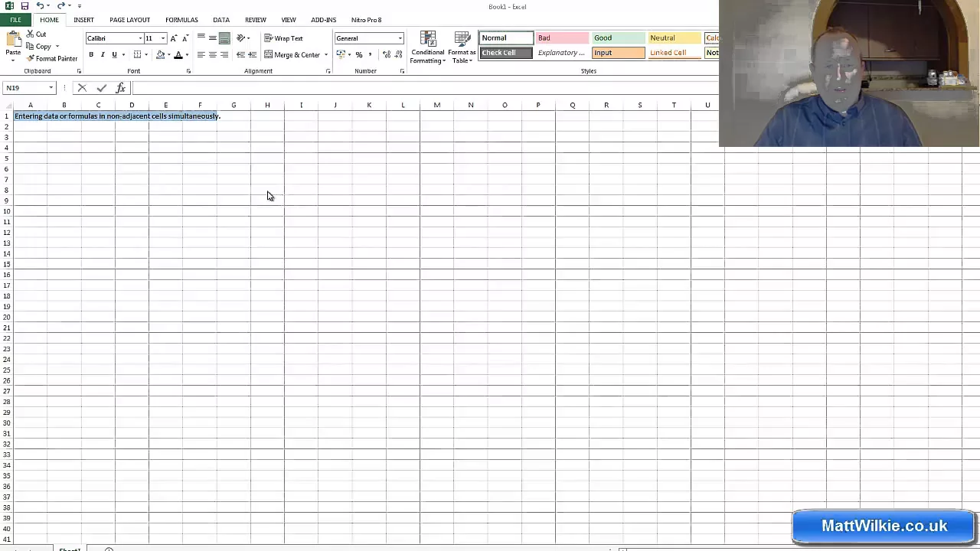The height and width of the screenshot is (551, 980).
Task: Toggle Wrap Text
Action: pyautogui.click(x=284, y=38)
